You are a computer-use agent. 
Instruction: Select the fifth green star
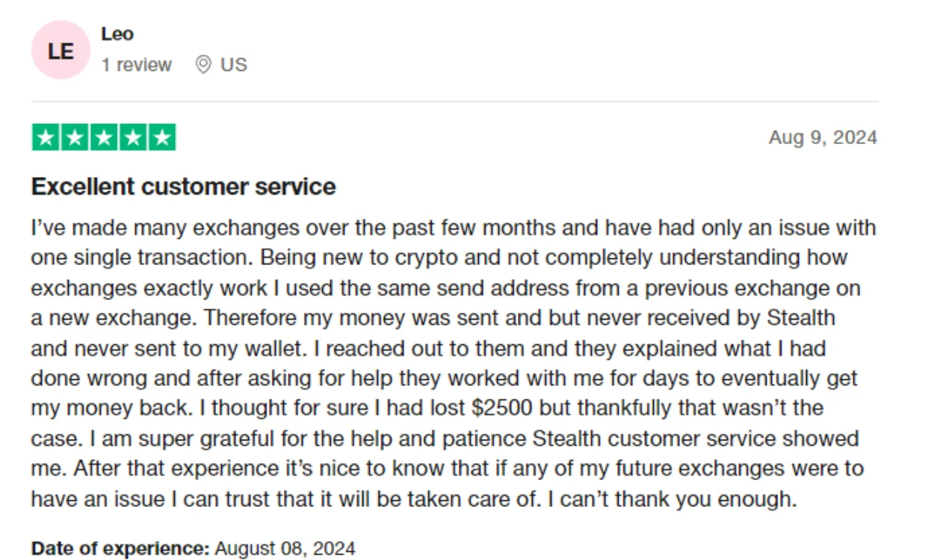[162, 138]
